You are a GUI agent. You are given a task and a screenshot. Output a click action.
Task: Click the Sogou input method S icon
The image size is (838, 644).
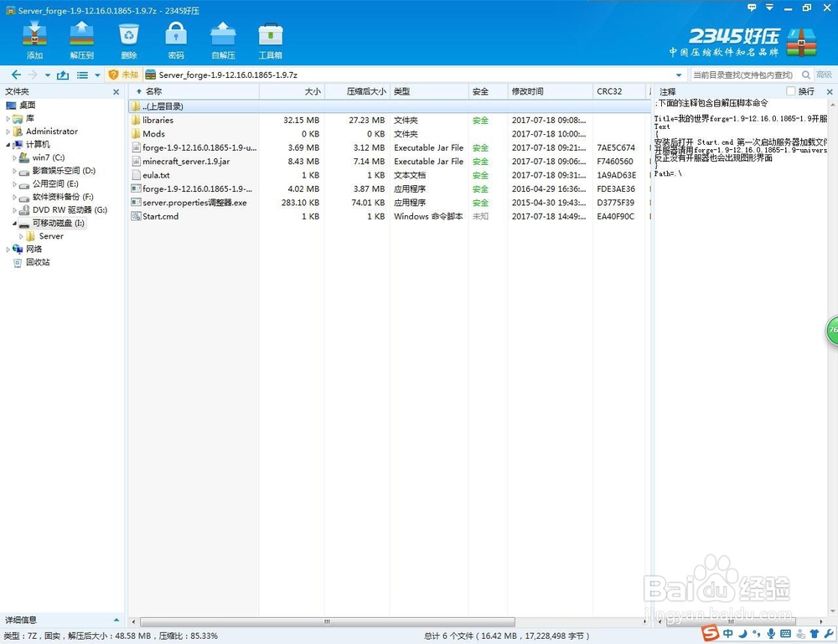pyautogui.click(x=711, y=633)
